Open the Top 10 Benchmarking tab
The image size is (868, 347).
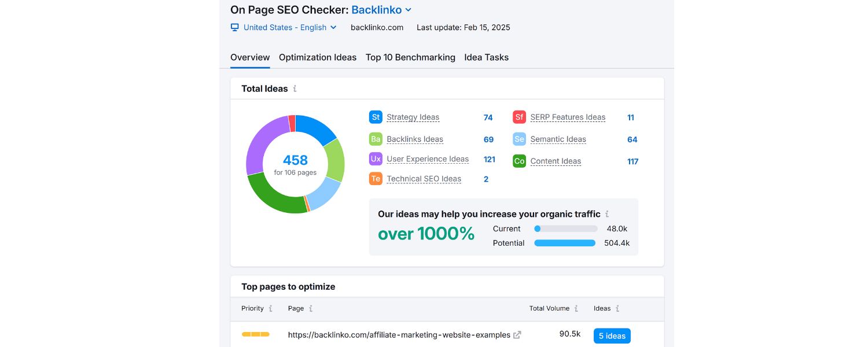[410, 57]
